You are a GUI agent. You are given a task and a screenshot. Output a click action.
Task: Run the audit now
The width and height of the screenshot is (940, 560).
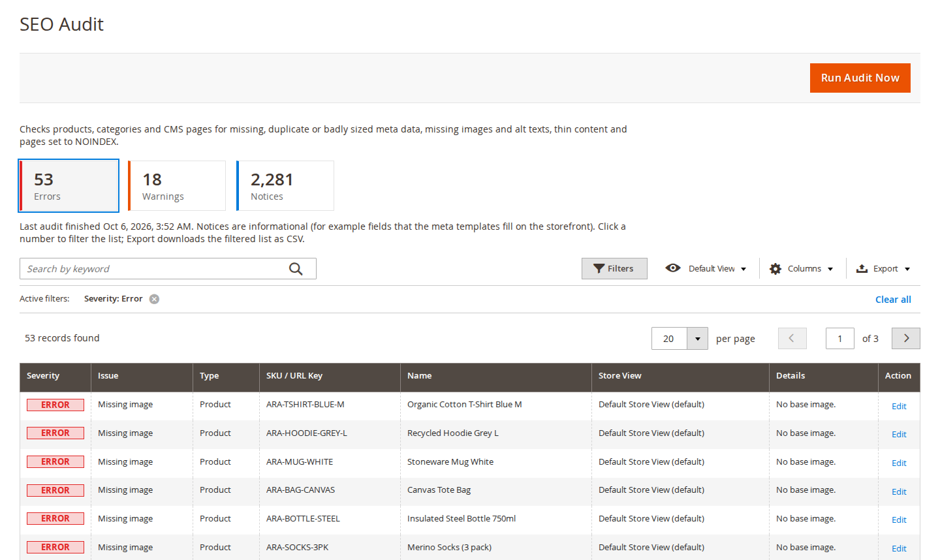(860, 78)
